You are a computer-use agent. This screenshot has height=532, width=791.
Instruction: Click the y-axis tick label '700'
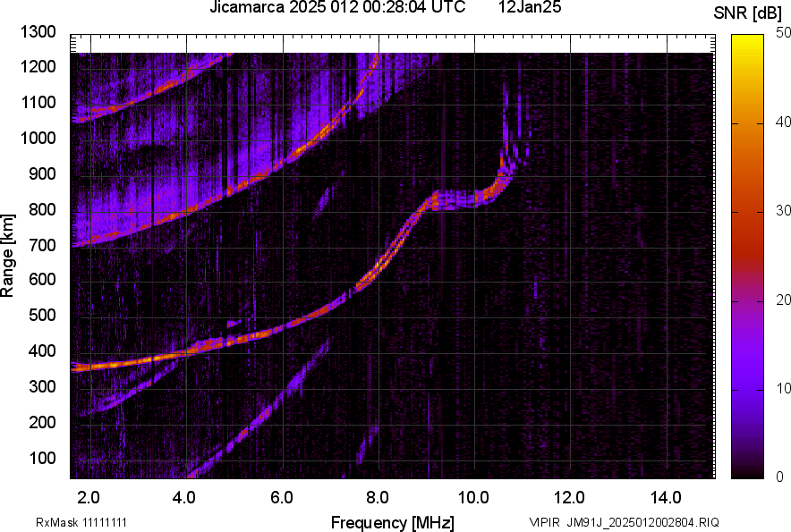point(42,245)
